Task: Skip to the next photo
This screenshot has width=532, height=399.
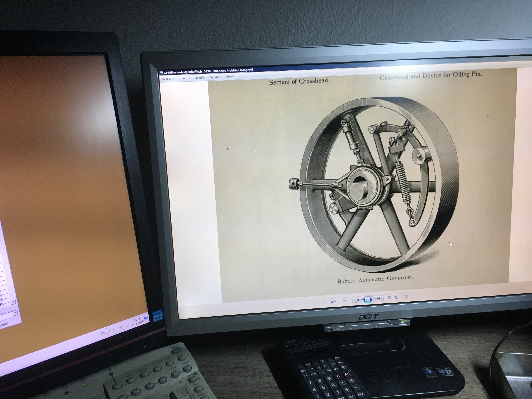Action: 378,298
